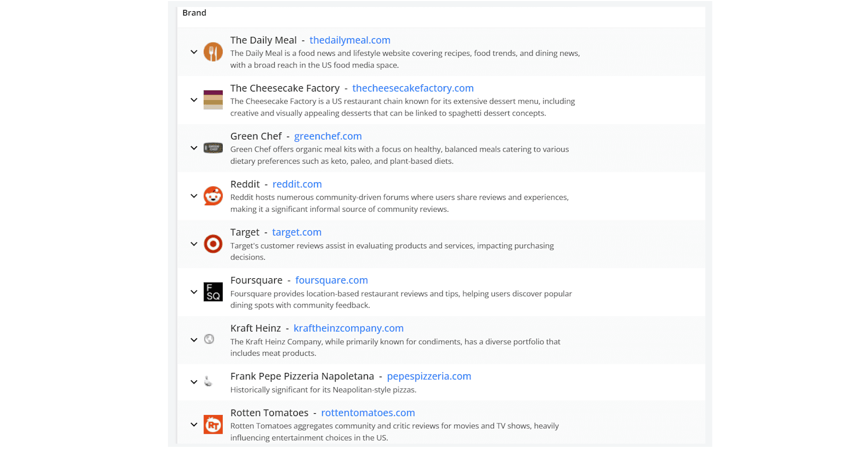Expand the Frank Pepe Pizzeria row chevron

coord(194,382)
